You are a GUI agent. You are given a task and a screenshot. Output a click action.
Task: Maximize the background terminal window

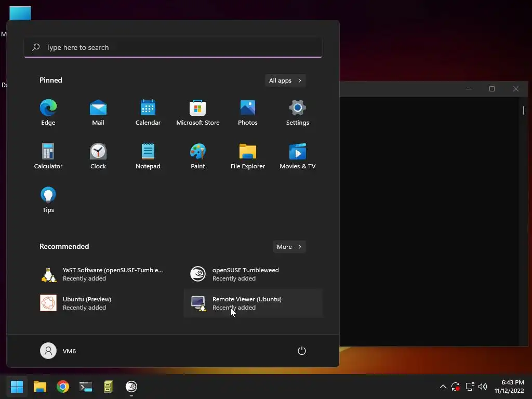pos(492,89)
